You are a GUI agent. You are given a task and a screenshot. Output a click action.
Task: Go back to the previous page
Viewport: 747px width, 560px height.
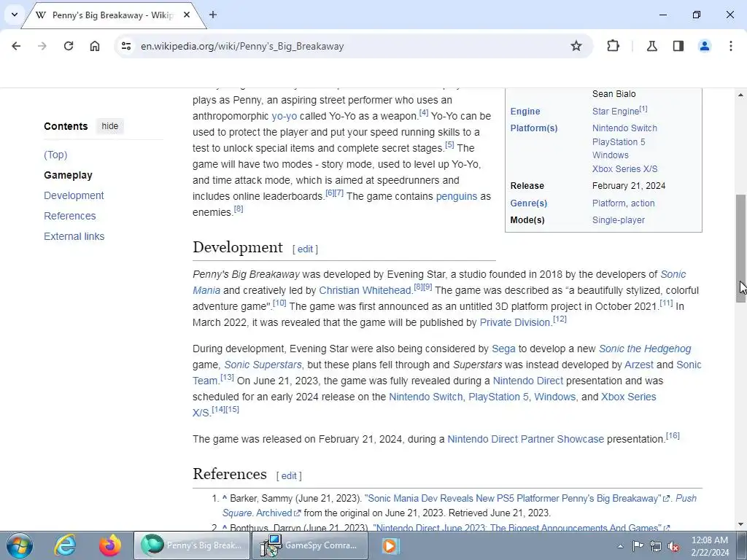(x=16, y=46)
